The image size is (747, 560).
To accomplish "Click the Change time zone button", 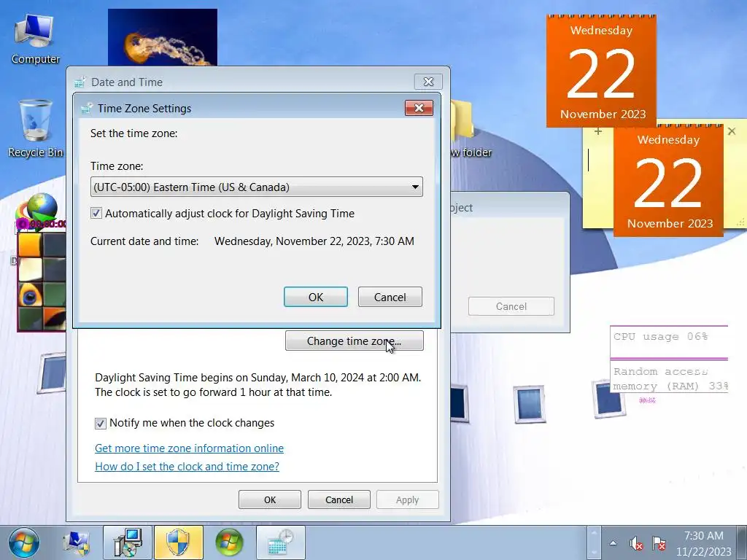I will (355, 341).
